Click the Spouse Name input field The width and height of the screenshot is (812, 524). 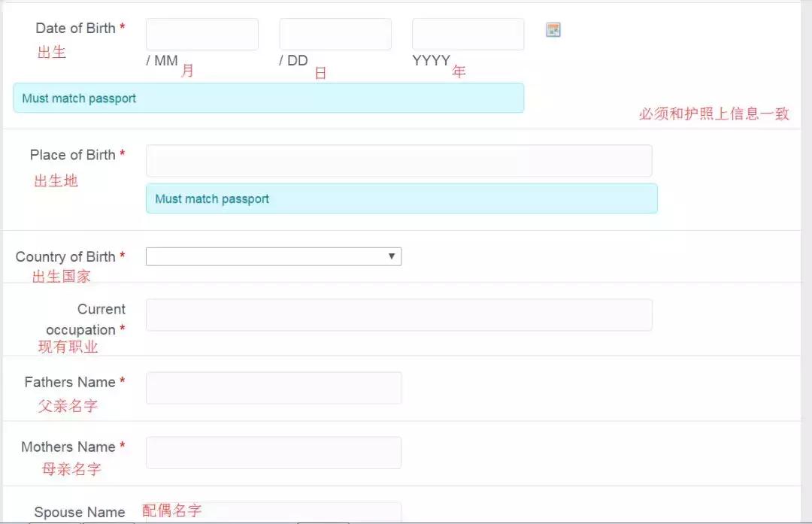pyautogui.click(x=274, y=513)
